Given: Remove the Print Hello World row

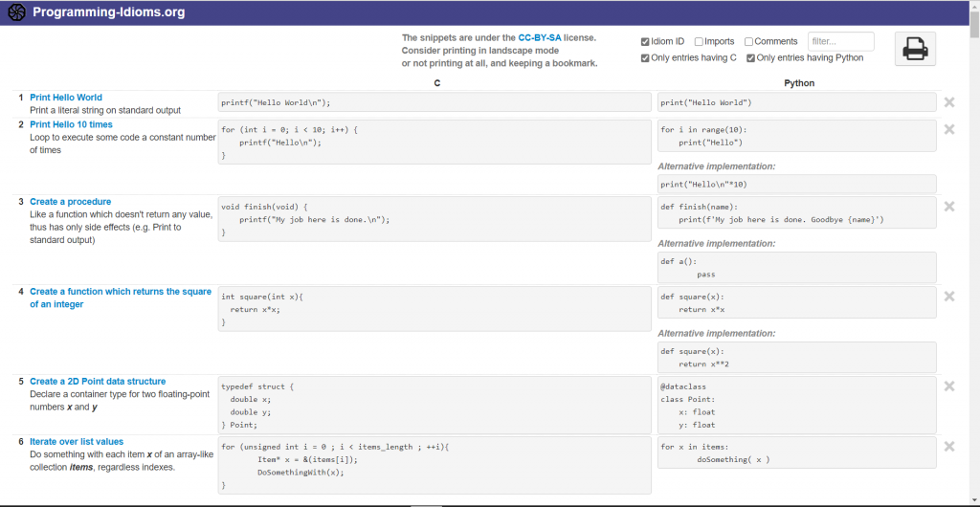Looking at the screenshot, I should pyautogui.click(x=949, y=102).
